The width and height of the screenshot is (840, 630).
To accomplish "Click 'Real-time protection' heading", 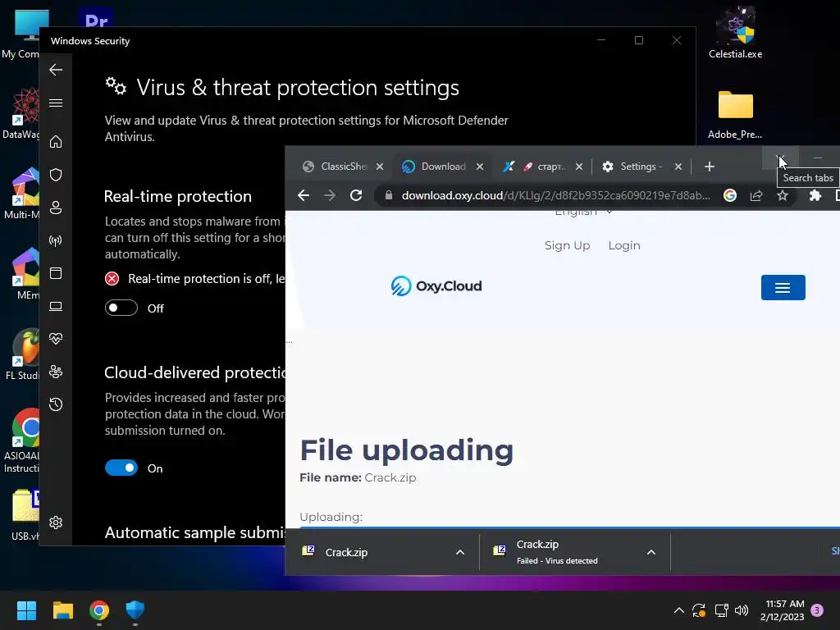I will 178,196.
